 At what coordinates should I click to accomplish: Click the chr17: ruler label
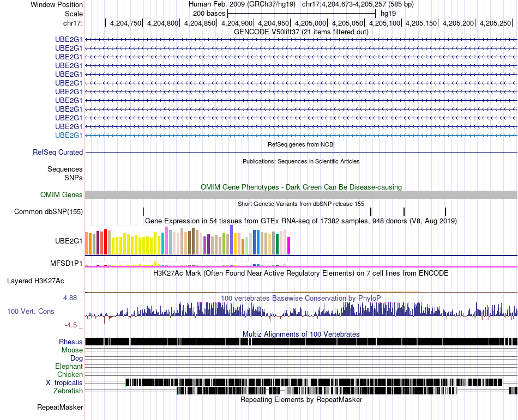pos(73,23)
